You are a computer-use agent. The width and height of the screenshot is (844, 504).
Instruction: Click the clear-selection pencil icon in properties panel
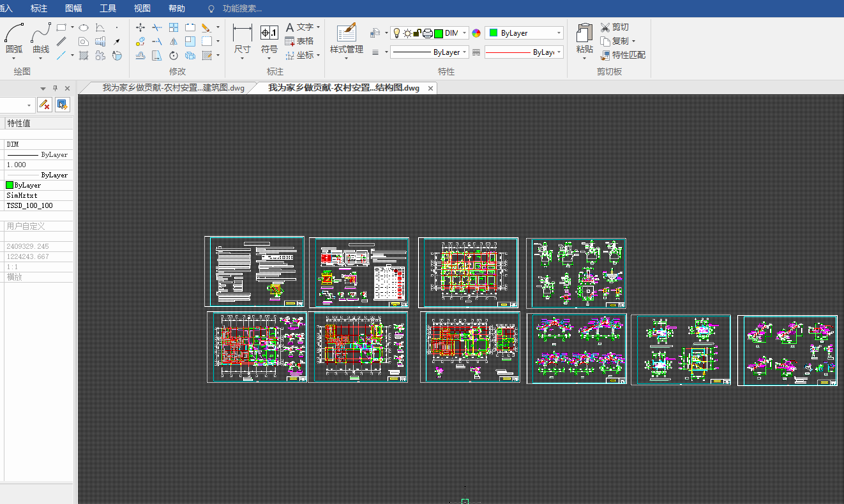45,104
